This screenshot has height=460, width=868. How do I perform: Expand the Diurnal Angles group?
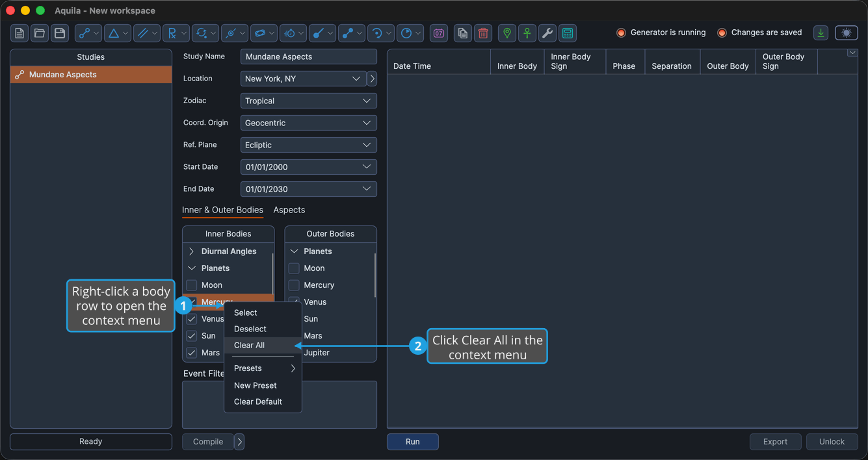pos(192,251)
